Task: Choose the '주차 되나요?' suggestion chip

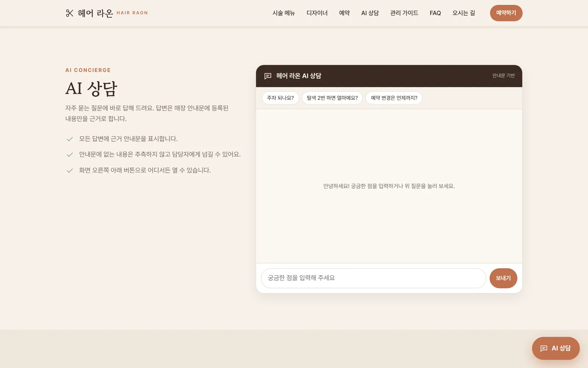Action: click(280, 98)
